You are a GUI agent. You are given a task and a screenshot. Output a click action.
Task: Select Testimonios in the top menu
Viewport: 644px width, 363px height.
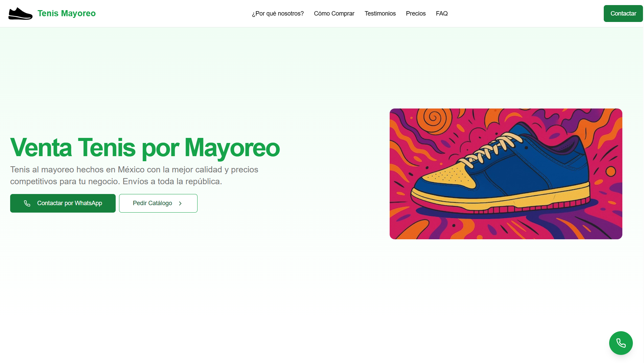380,14
